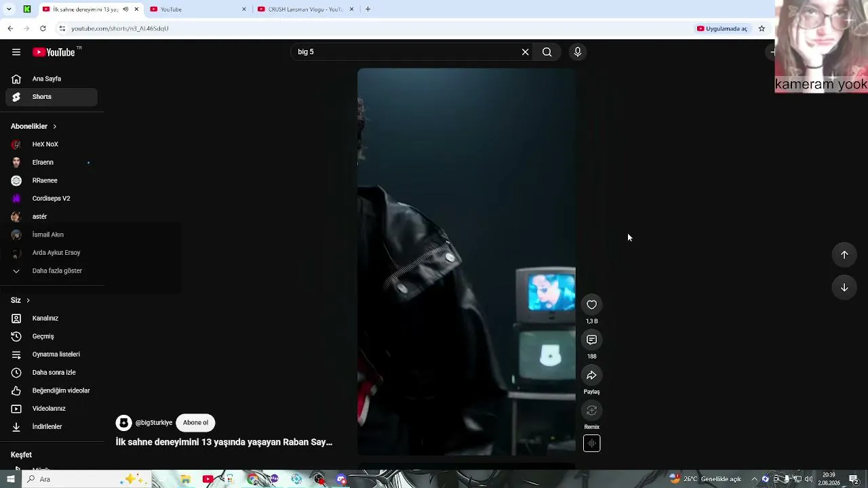Bookmark this page with the star

[762, 28]
